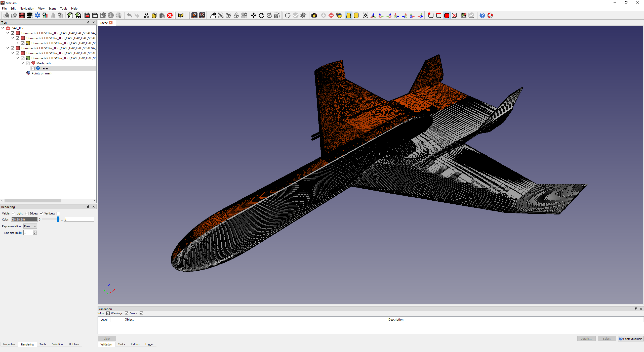Collapse the Mesh parts tree node
644x352 pixels.
(23, 63)
